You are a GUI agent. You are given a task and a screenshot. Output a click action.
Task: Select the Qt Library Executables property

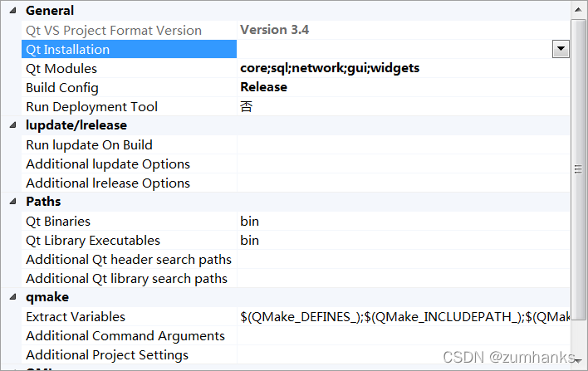129,240
